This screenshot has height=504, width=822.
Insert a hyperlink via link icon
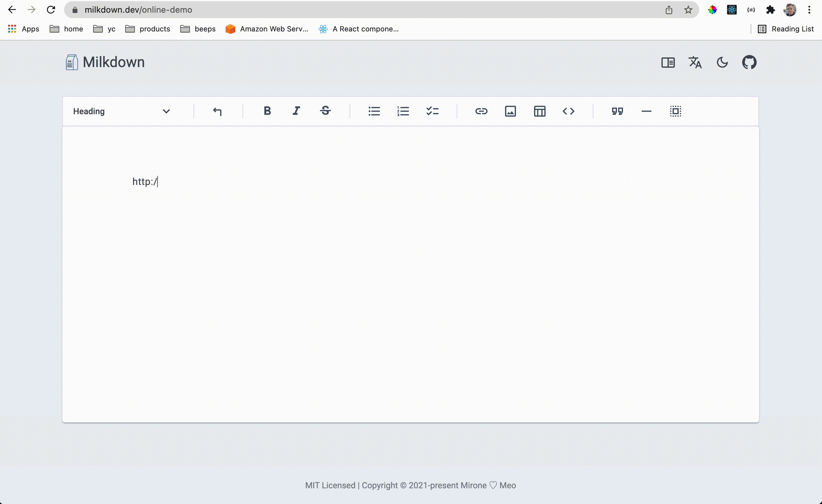pos(481,111)
